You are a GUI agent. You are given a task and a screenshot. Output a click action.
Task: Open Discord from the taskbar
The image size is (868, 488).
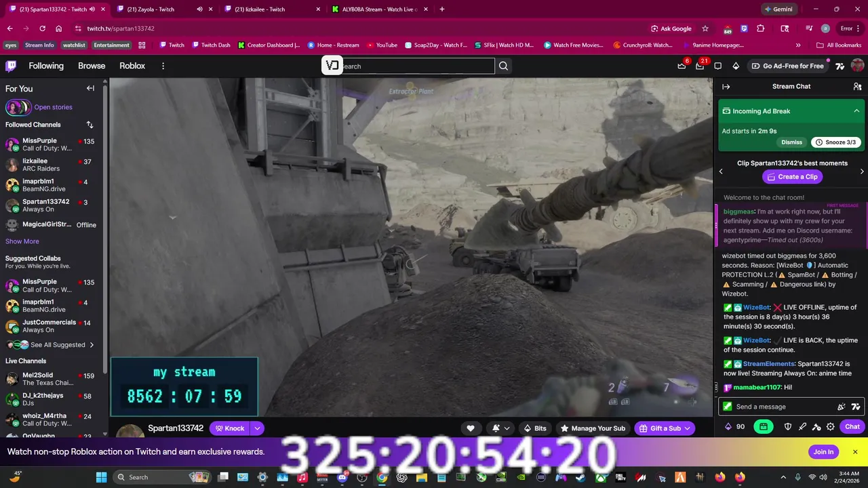[342, 477]
